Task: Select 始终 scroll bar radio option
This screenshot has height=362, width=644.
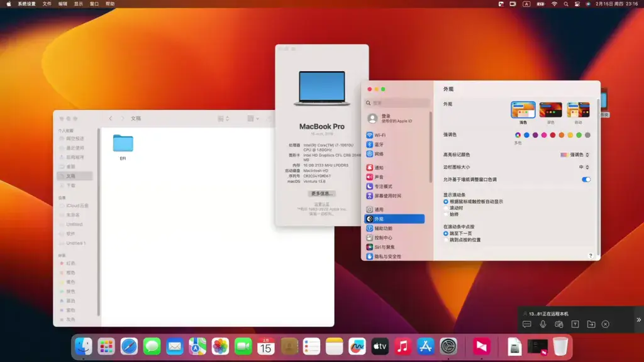Action: click(446, 214)
